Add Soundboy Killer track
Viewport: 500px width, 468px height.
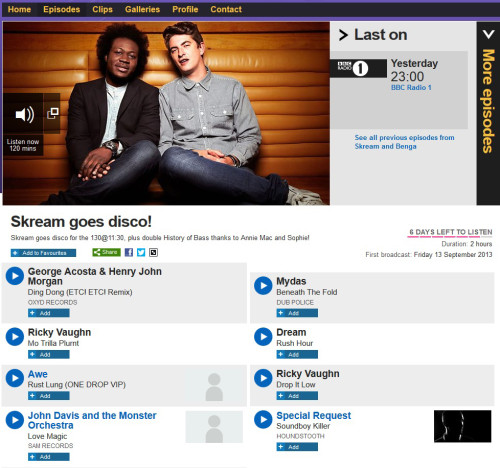(x=297, y=447)
